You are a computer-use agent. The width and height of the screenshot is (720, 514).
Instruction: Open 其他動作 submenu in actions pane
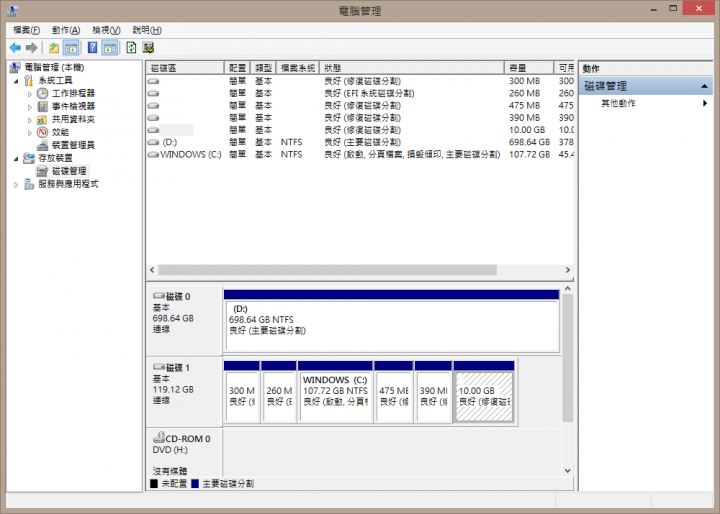(646, 103)
